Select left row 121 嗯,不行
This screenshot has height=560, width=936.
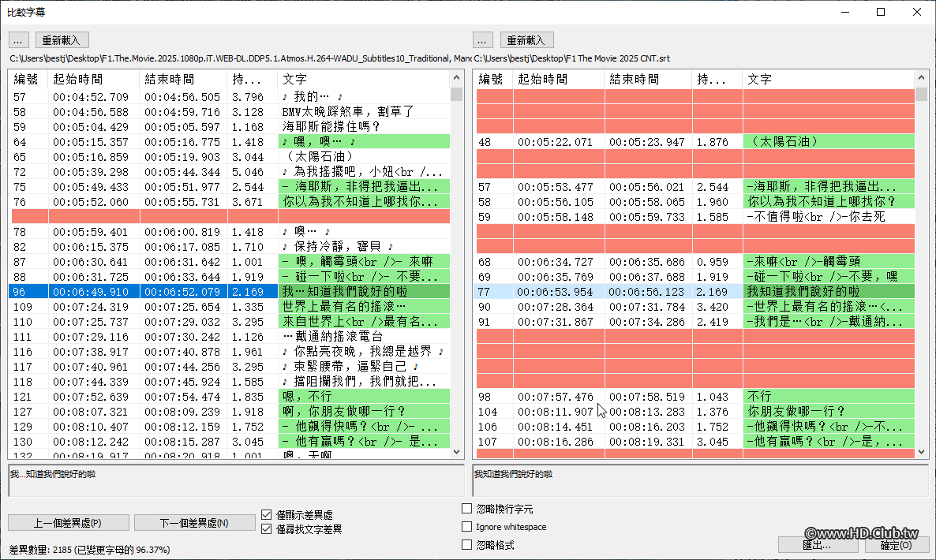pos(229,396)
